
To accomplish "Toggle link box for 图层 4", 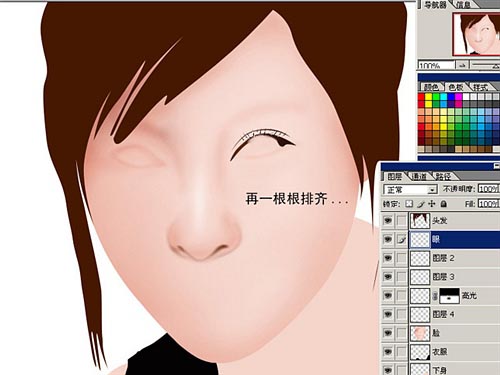I will [402, 314].
